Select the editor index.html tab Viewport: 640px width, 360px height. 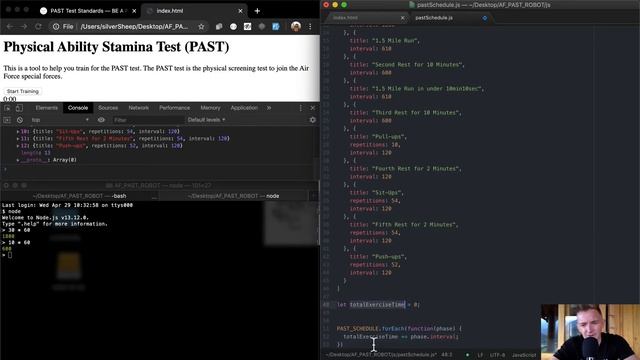point(345,18)
